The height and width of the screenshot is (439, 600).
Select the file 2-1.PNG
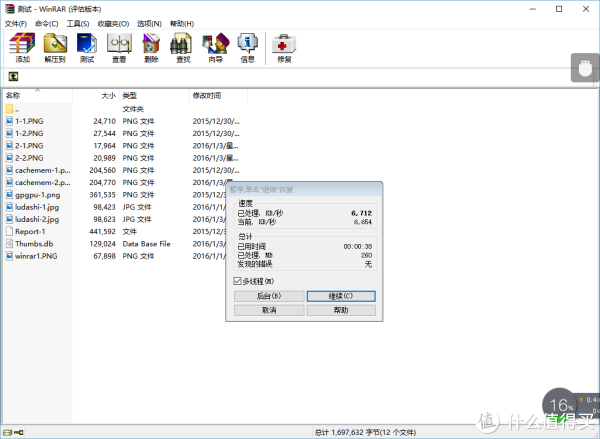pyautogui.click(x=29, y=145)
